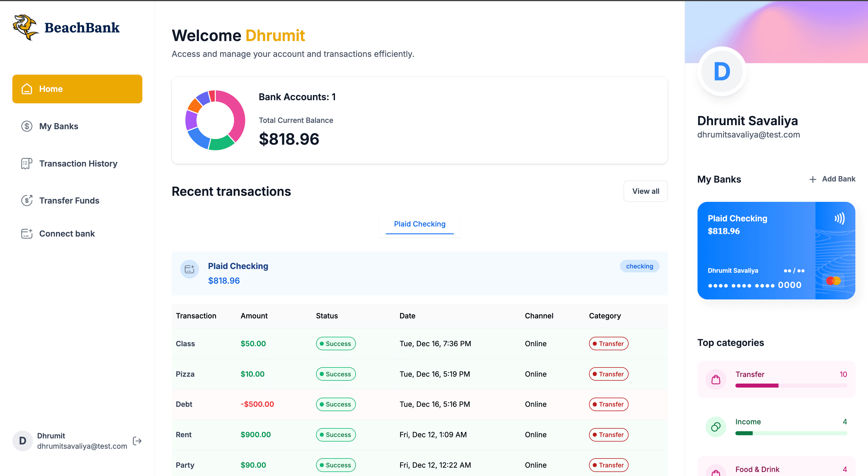Click the Transfer Funds money icon
The height and width of the screenshot is (476, 868).
(27, 201)
